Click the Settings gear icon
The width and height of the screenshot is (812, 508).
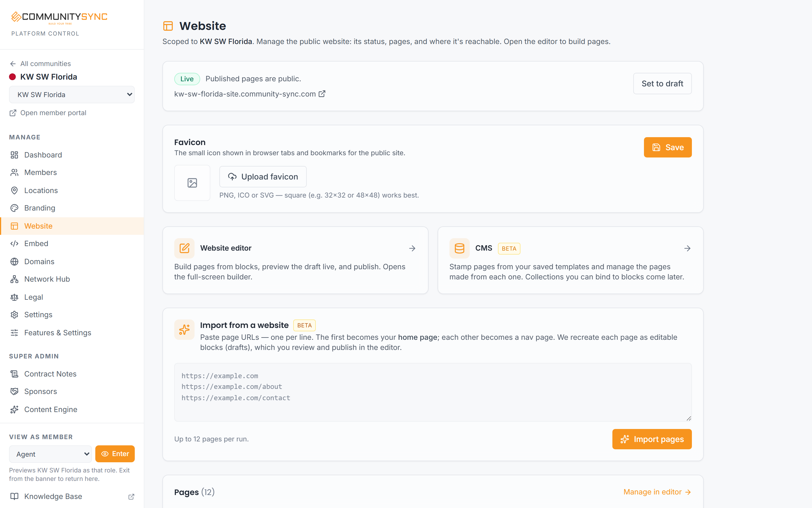pos(14,315)
